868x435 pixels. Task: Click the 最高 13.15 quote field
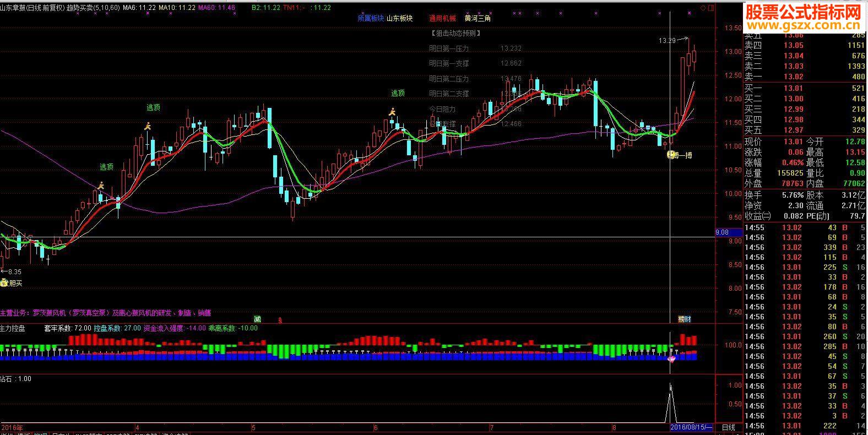point(836,152)
